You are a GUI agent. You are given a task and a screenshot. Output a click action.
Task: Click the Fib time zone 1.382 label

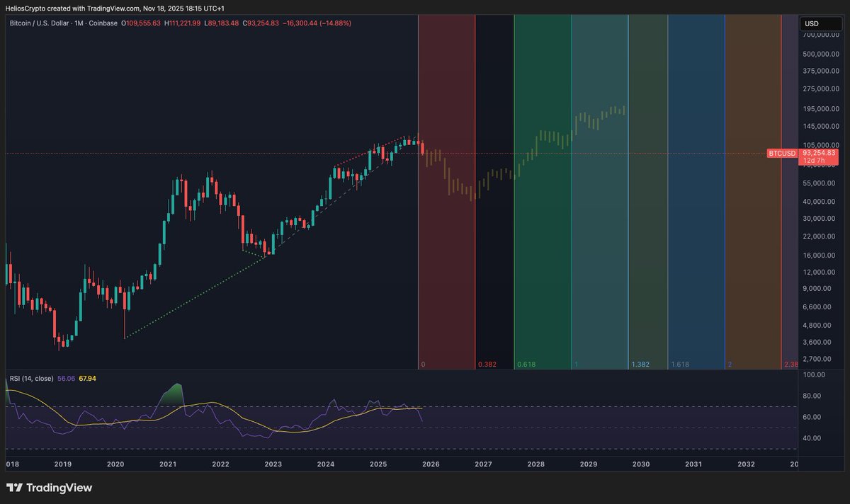point(640,364)
